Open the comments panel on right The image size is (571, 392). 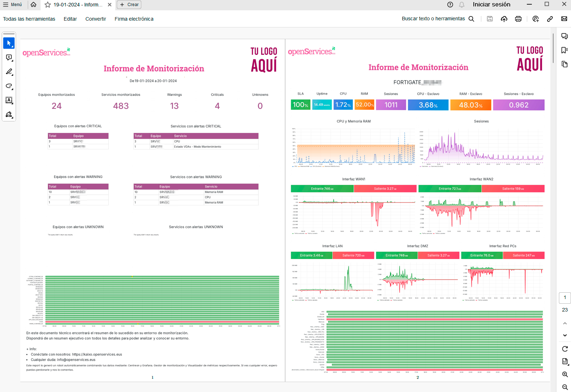(565, 36)
